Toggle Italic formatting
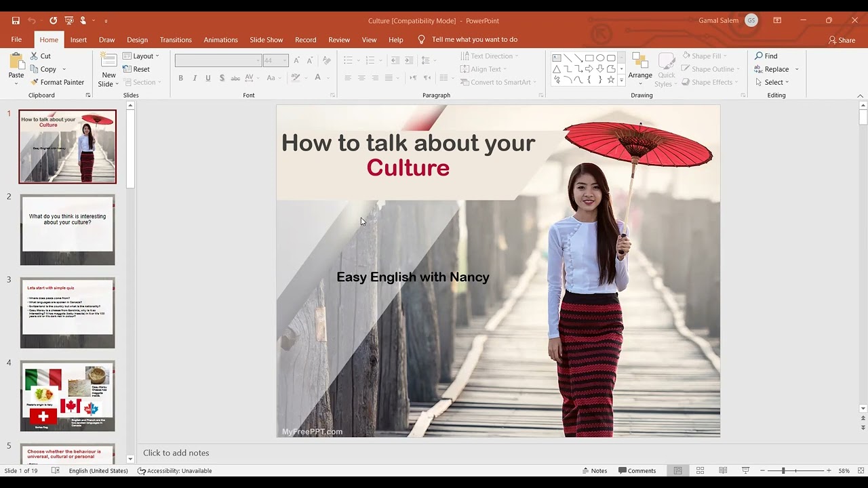This screenshot has width=868, height=488. (195, 78)
